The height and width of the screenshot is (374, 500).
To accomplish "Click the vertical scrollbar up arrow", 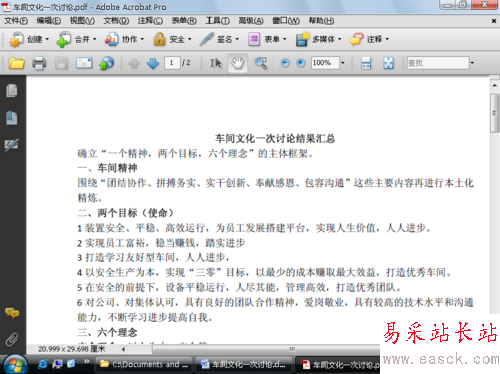I will pos(494,85).
